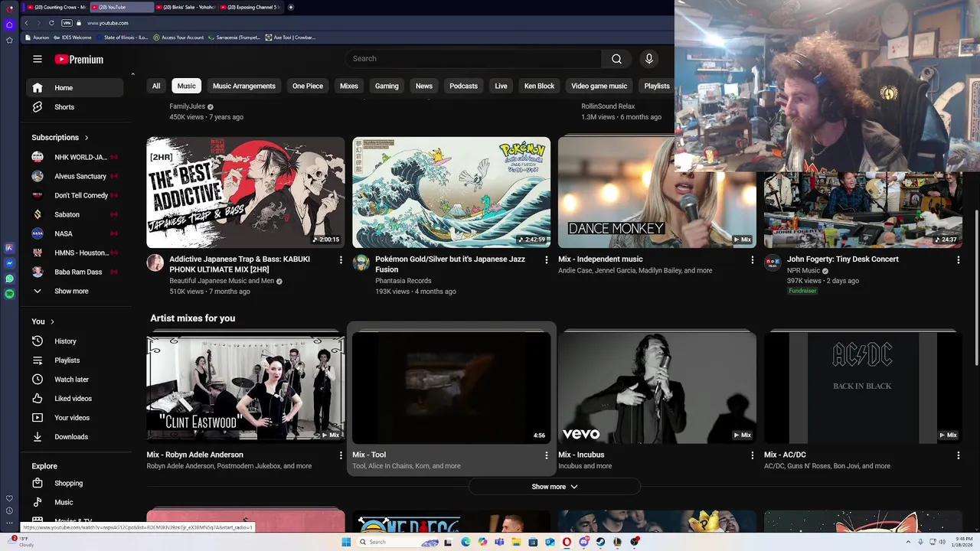Open Shorts from the sidebar

pyautogui.click(x=74, y=107)
